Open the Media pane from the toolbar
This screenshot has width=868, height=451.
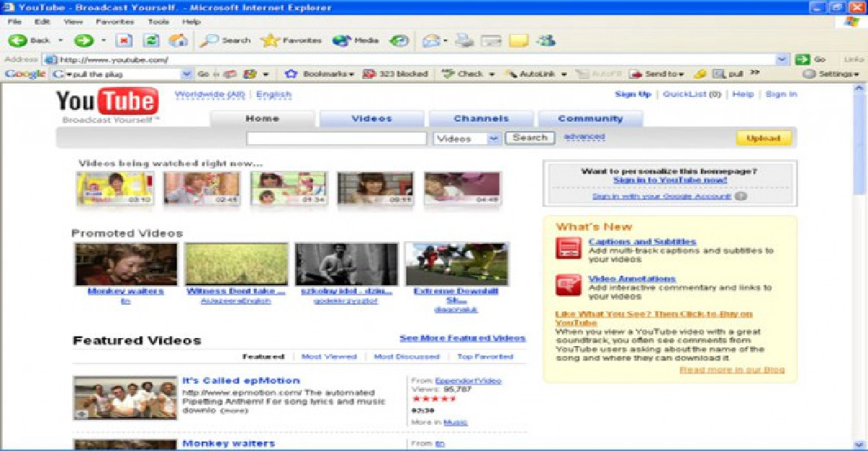point(356,41)
